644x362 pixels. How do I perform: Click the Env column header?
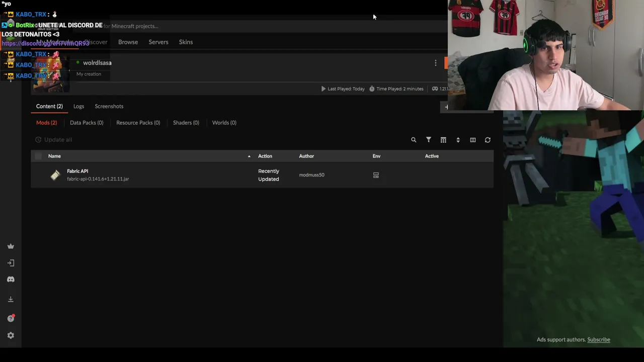[376, 156]
